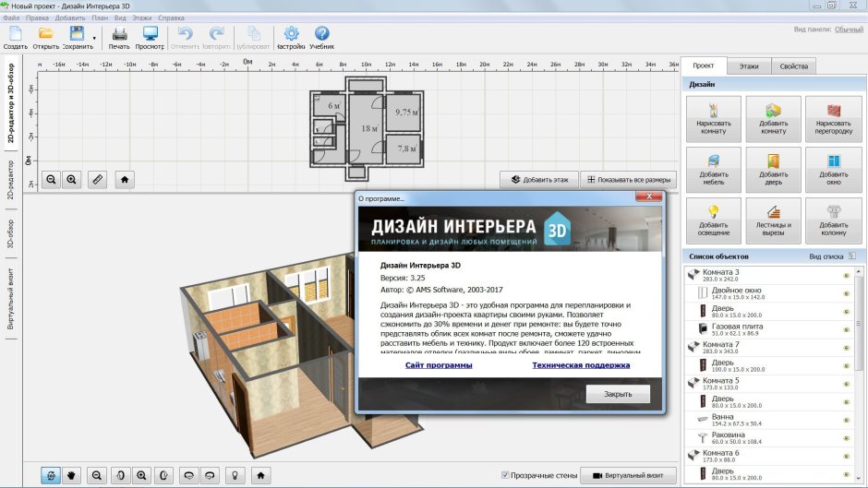Image resolution: width=868 pixels, height=488 pixels.
Task: Open the Справка menu
Action: coord(171,18)
